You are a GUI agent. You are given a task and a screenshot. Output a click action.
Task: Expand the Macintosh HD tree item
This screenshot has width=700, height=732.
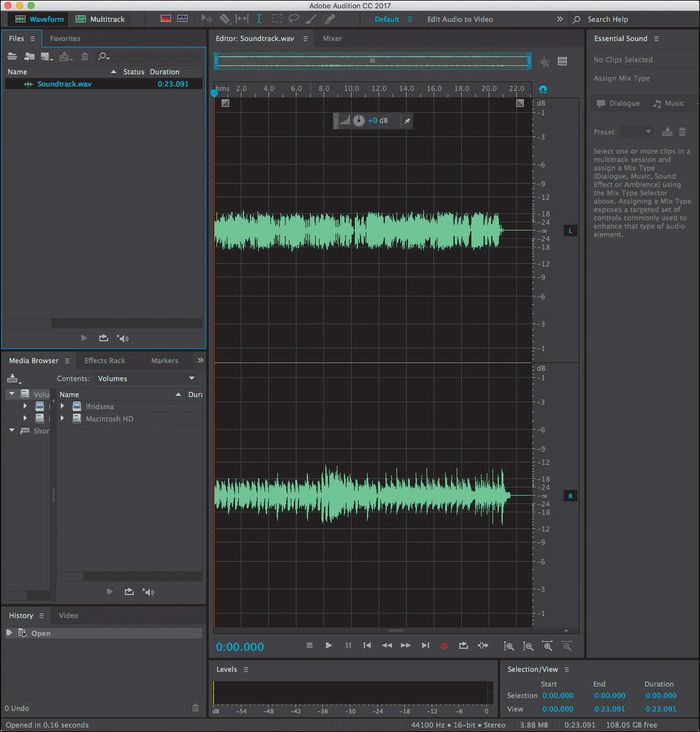pyautogui.click(x=62, y=419)
